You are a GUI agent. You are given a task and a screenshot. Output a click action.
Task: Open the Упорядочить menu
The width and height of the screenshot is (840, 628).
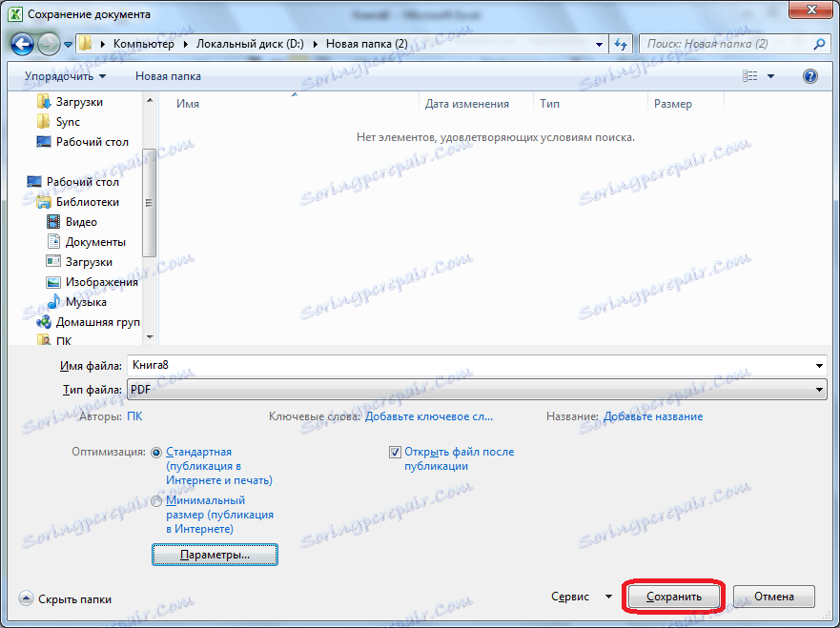pos(65,76)
